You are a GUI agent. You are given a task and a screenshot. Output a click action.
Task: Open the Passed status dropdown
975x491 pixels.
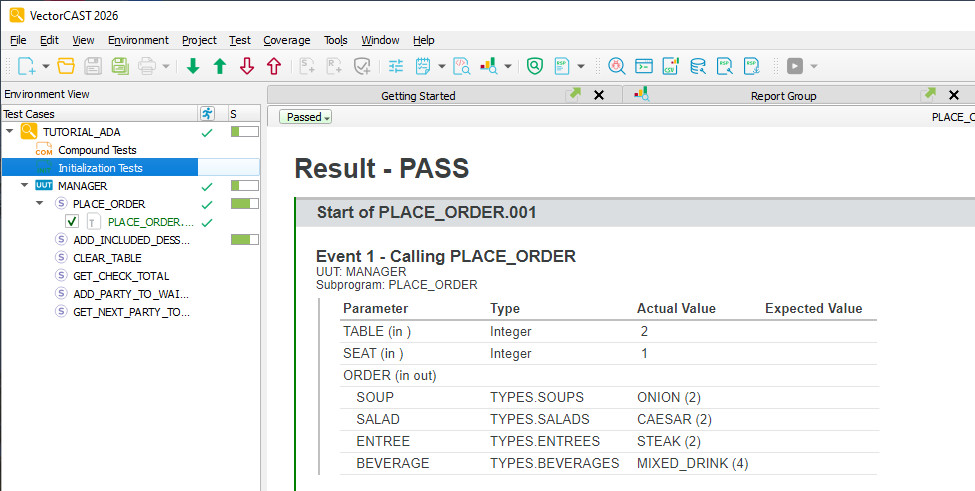tap(305, 117)
